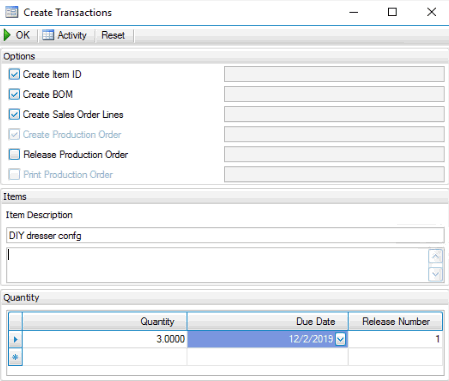Click the text area scroll up arrow
Screen dimensions: 449x381
[x=435, y=256]
